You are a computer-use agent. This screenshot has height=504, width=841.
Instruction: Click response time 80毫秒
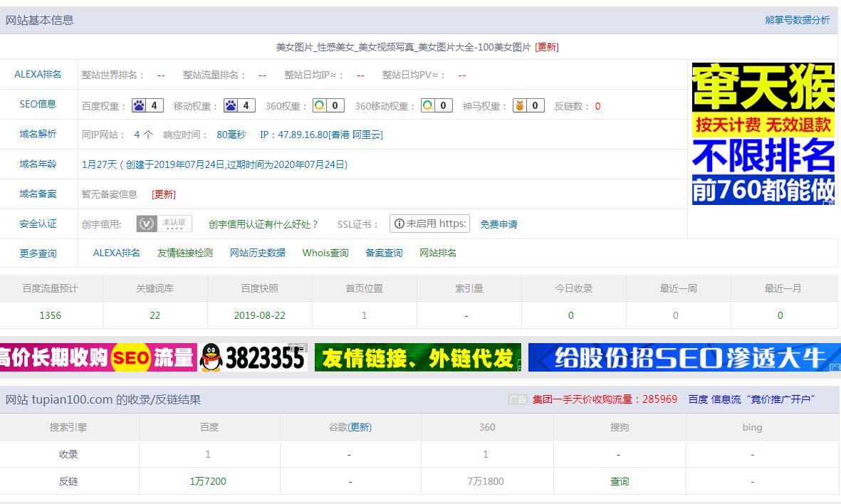pos(231,135)
